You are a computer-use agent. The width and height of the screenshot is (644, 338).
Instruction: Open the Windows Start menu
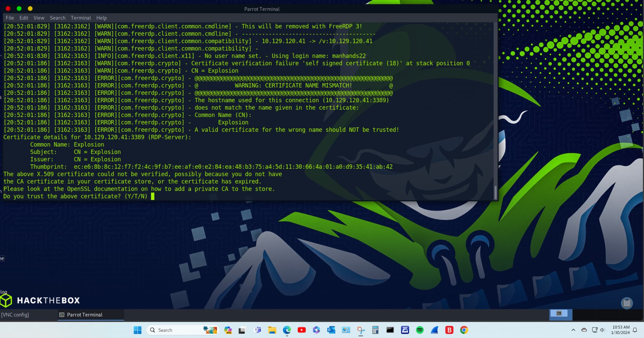point(138,330)
